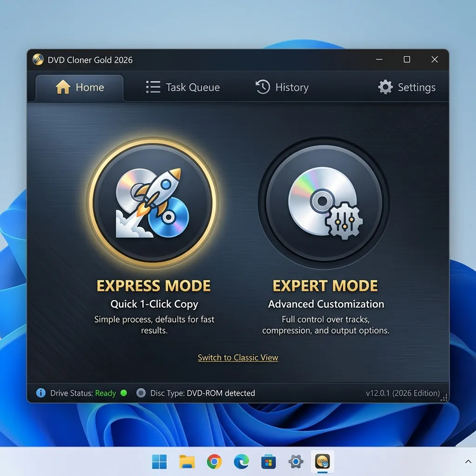
Task: Click the Expert Mode description text
Action: (x=326, y=325)
